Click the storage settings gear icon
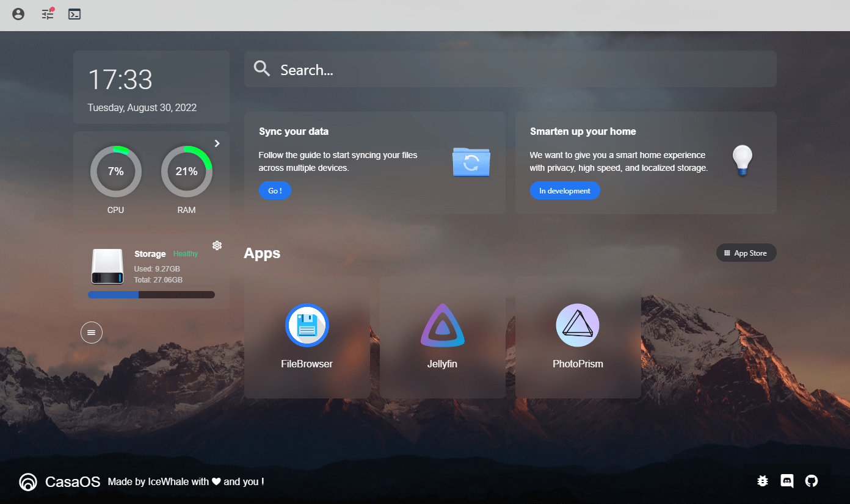The width and height of the screenshot is (850, 504). pyautogui.click(x=217, y=245)
